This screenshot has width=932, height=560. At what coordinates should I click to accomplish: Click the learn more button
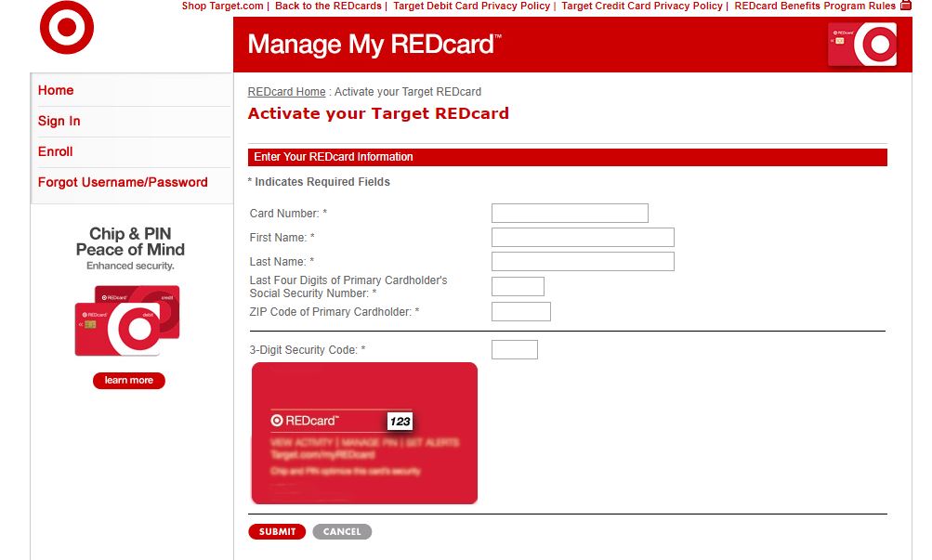129,380
